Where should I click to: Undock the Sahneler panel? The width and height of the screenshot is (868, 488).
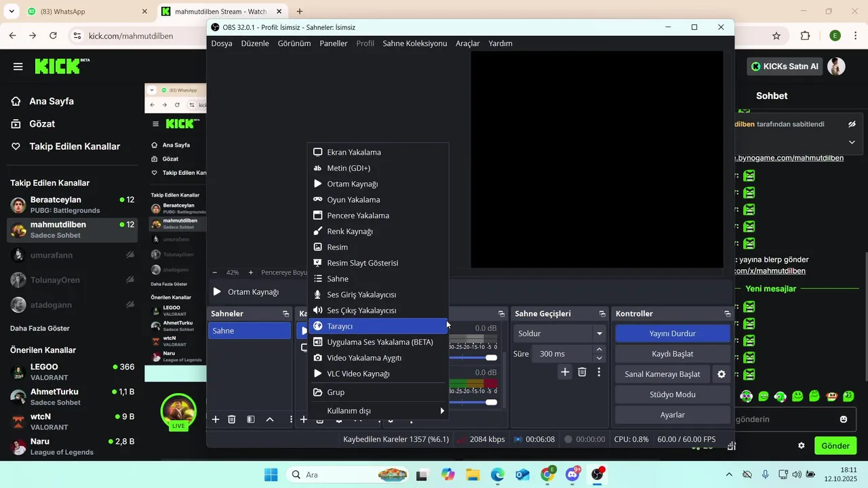[x=285, y=314]
